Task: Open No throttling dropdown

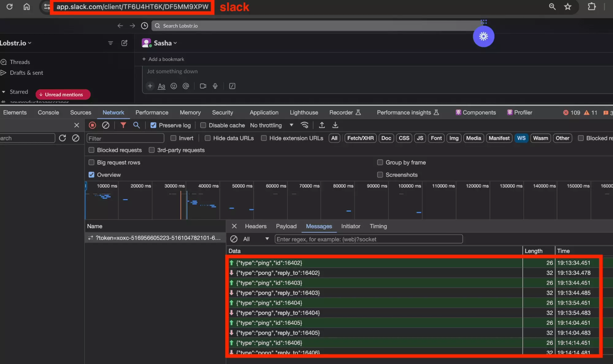Action: 271,125
